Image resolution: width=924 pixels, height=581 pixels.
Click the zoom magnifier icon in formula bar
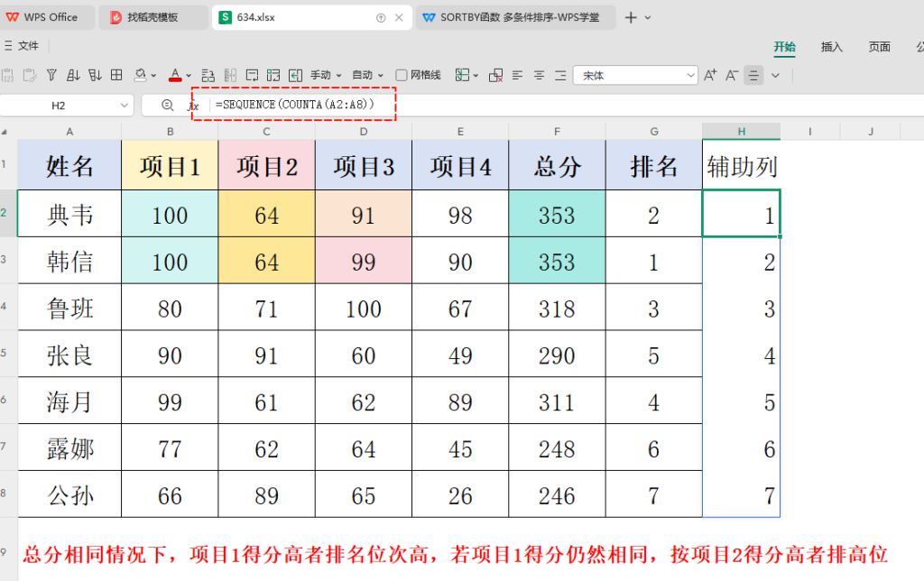pyautogui.click(x=167, y=105)
